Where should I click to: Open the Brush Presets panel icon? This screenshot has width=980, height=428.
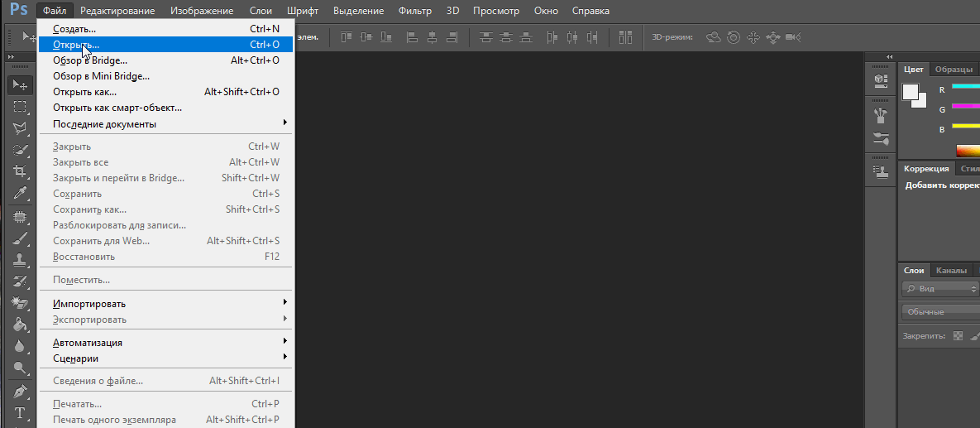point(880,137)
